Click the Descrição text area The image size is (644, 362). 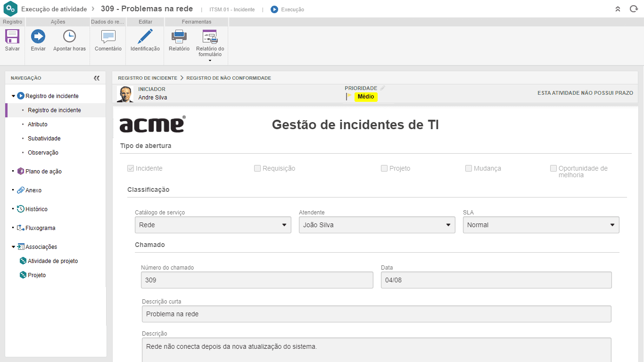377,349
